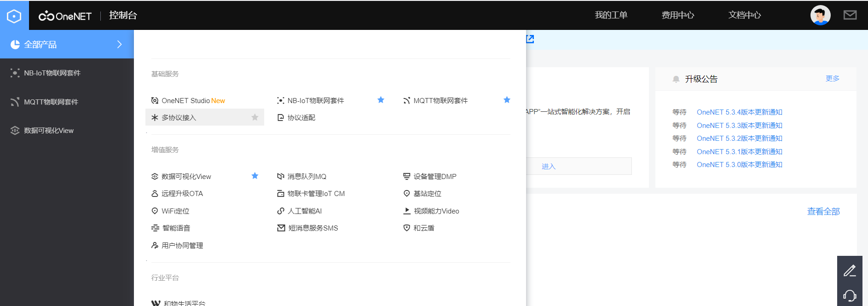Screen dimensions: 868x306
Task: Click the OneNET Studio icon in the product menu
Action: coord(155,100)
